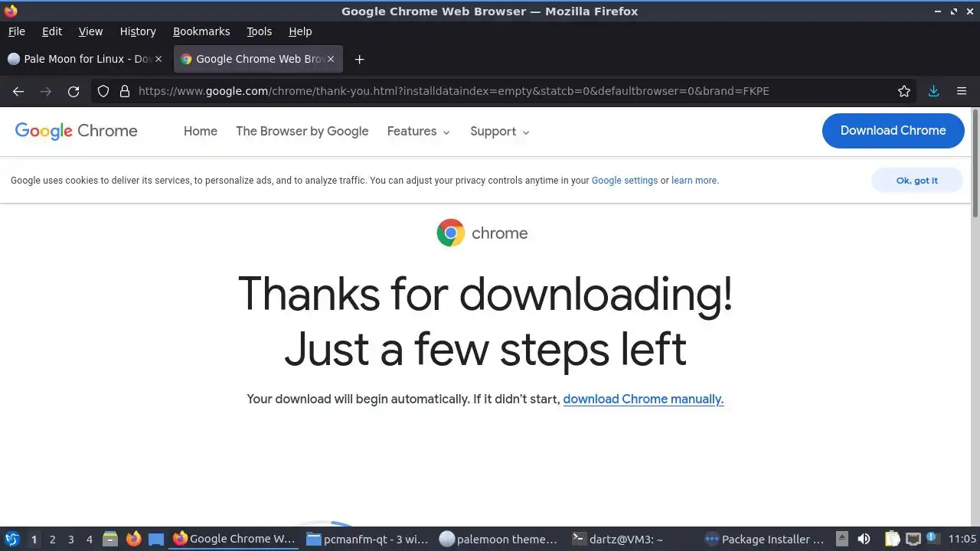Image resolution: width=980 pixels, height=551 pixels.
Task: Launch Firefox from panel quicklaunch
Action: pos(133,540)
